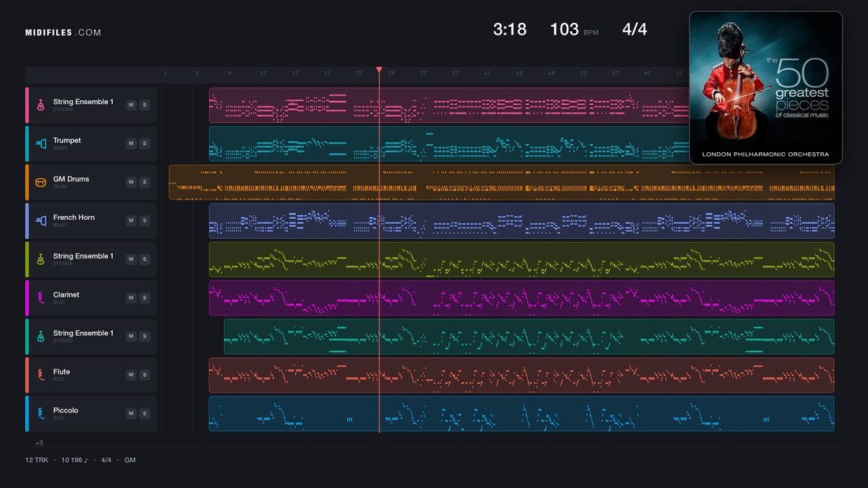Select the Clarinet track name label
Viewport: 868px width, 488px height.
[x=65, y=294]
